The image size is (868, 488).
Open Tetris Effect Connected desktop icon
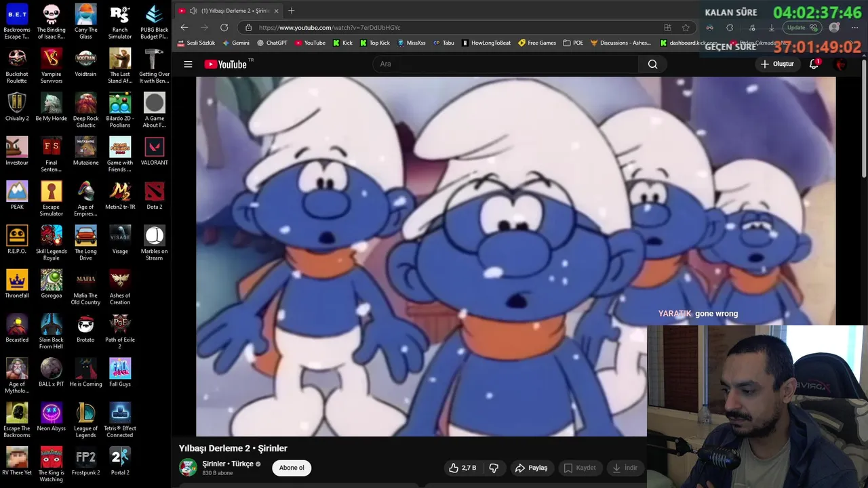pos(120,420)
